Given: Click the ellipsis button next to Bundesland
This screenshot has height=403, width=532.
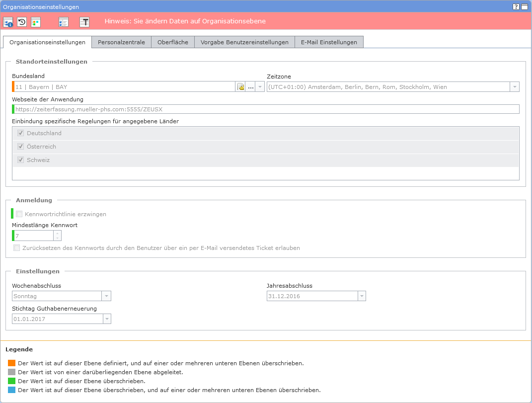Looking at the screenshot, I should pyautogui.click(x=250, y=87).
